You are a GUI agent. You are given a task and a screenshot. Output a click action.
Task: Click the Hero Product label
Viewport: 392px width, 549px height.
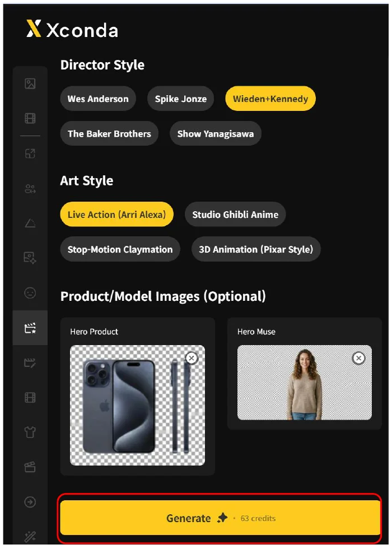click(x=94, y=332)
